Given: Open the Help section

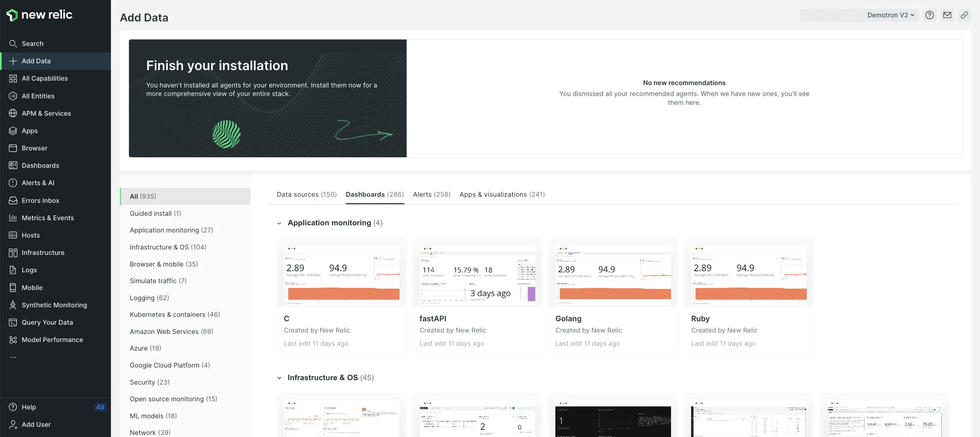Looking at the screenshot, I should click(28, 408).
